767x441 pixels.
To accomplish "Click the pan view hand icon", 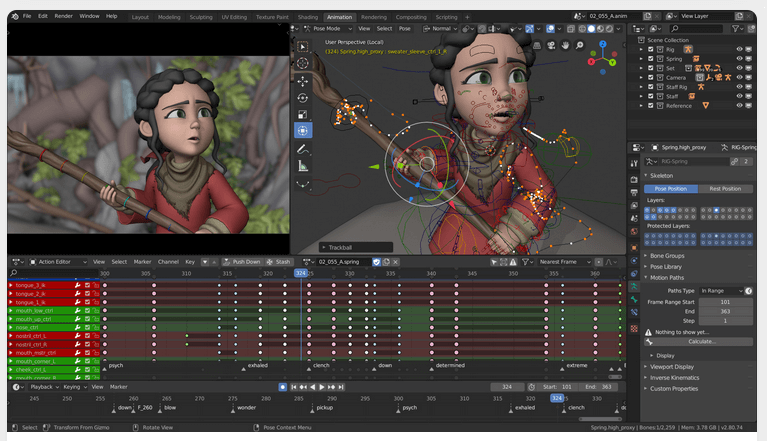I will [x=565, y=45].
